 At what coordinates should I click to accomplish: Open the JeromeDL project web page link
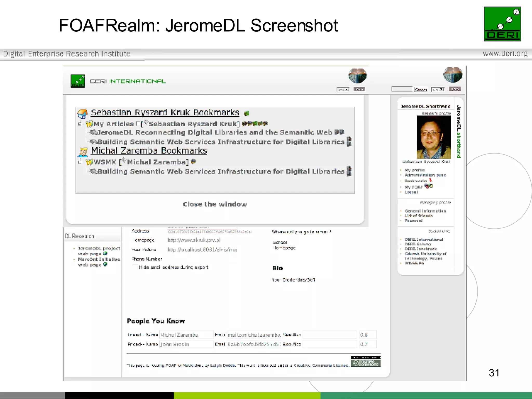coord(99,251)
